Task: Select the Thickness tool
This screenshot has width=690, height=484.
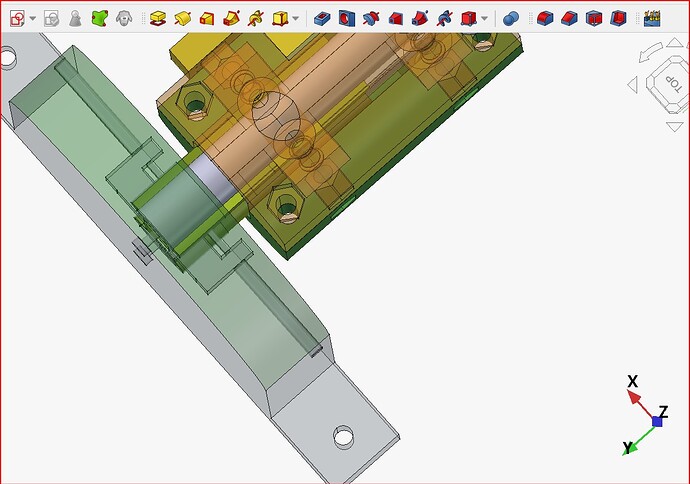Action: pos(618,18)
